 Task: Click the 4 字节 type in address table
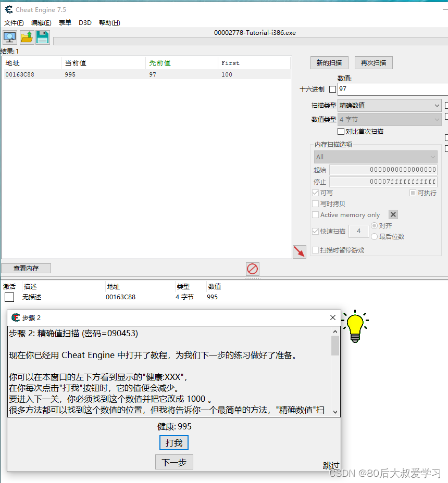[184, 297]
